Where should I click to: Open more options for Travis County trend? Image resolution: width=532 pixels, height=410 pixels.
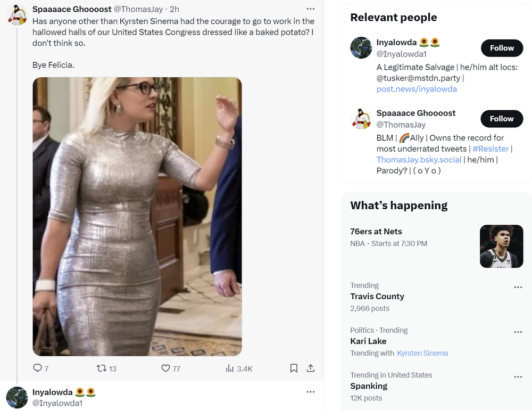[x=518, y=288]
